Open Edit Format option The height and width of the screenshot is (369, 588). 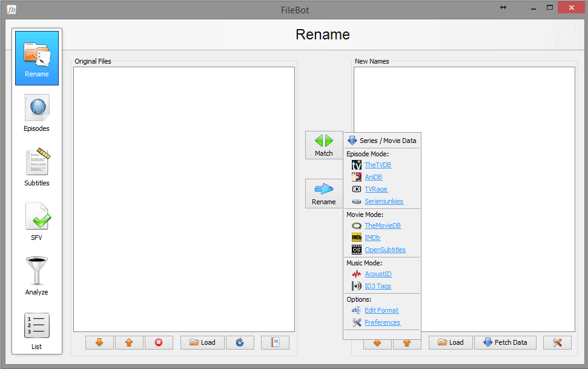tap(382, 310)
